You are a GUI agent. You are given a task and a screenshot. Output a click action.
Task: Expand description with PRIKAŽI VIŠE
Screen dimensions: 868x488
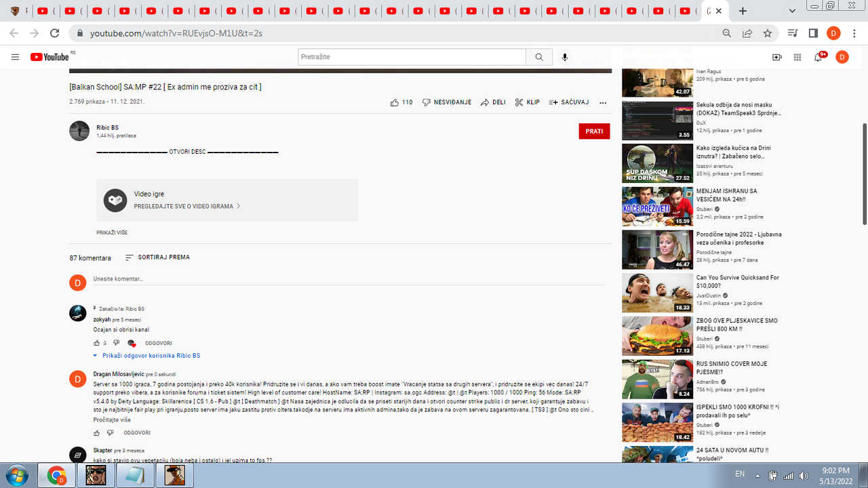coord(112,232)
